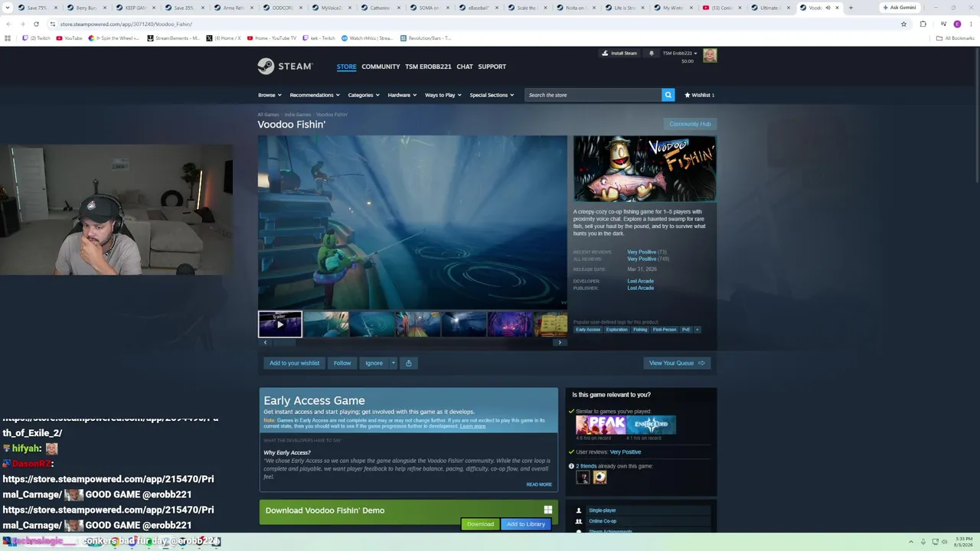This screenshot has width=980, height=551.
Task: Open the Wishlist link
Action: tap(699, 95)
